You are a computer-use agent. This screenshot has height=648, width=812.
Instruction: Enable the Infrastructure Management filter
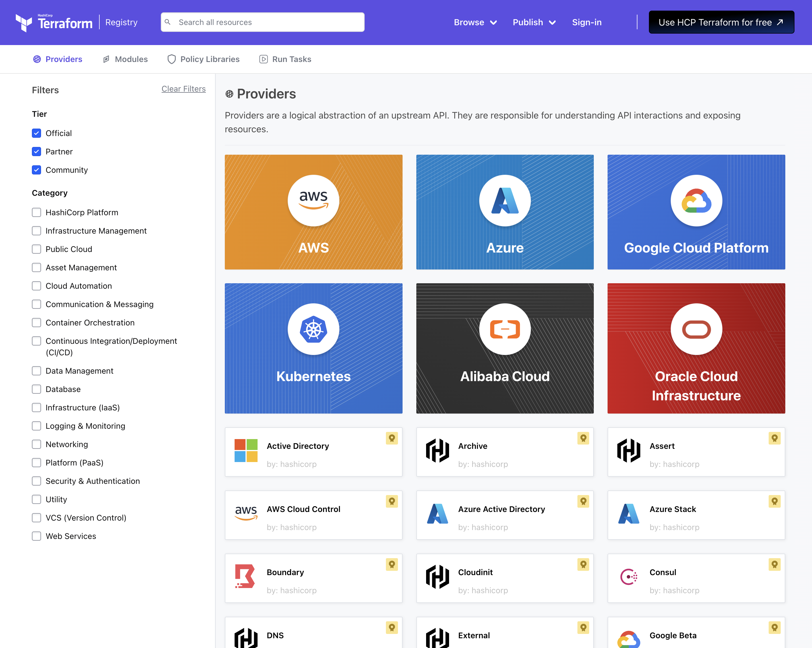coord(36,231)
